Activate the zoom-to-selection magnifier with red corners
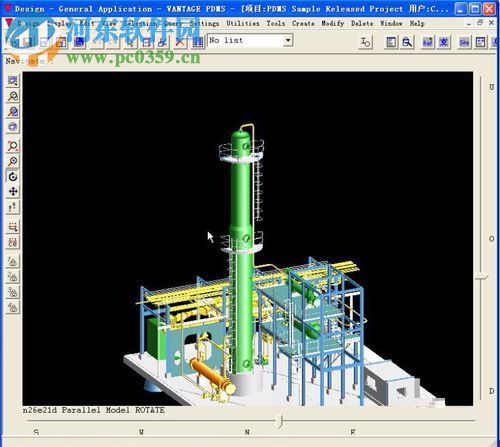The image size is (500, 447). point(13,146)
